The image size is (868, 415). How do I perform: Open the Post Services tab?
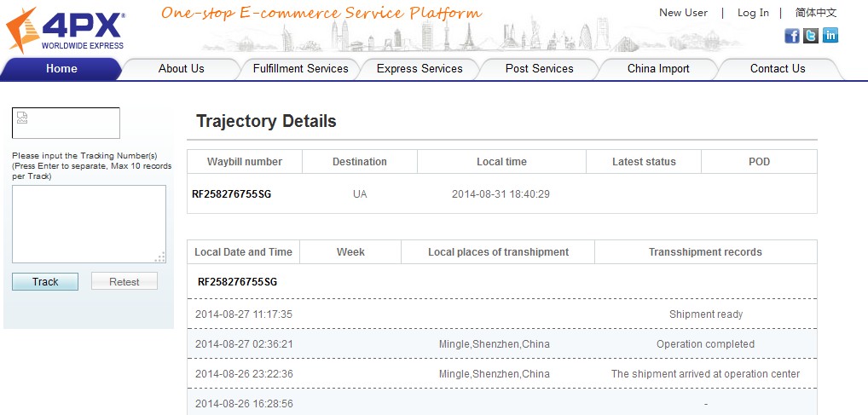coord(539,69)
